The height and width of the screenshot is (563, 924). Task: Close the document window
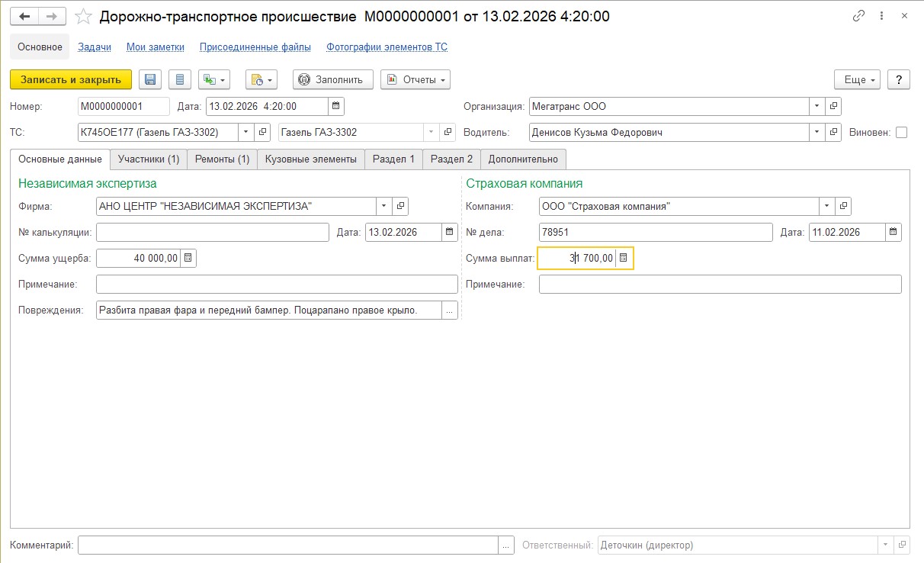[x=905, y=16]
